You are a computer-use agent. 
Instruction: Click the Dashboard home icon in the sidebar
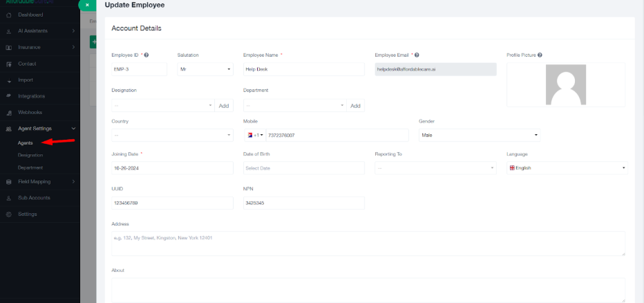pyautogui.click(x=8, y=15)
